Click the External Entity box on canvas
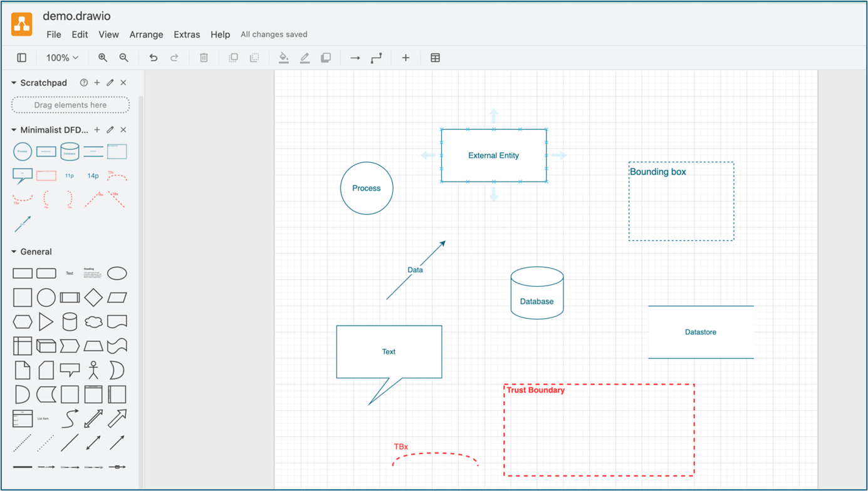Screen dimensions: 868x491 coord(494,155)
